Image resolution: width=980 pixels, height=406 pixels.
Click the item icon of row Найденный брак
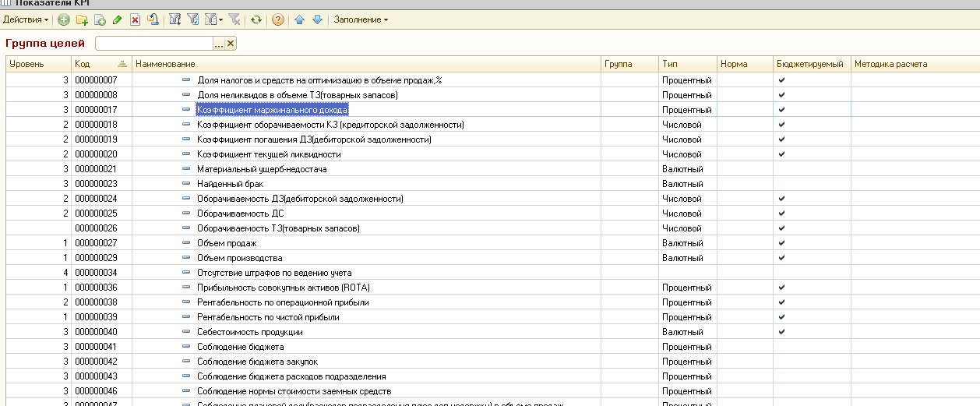186,184
